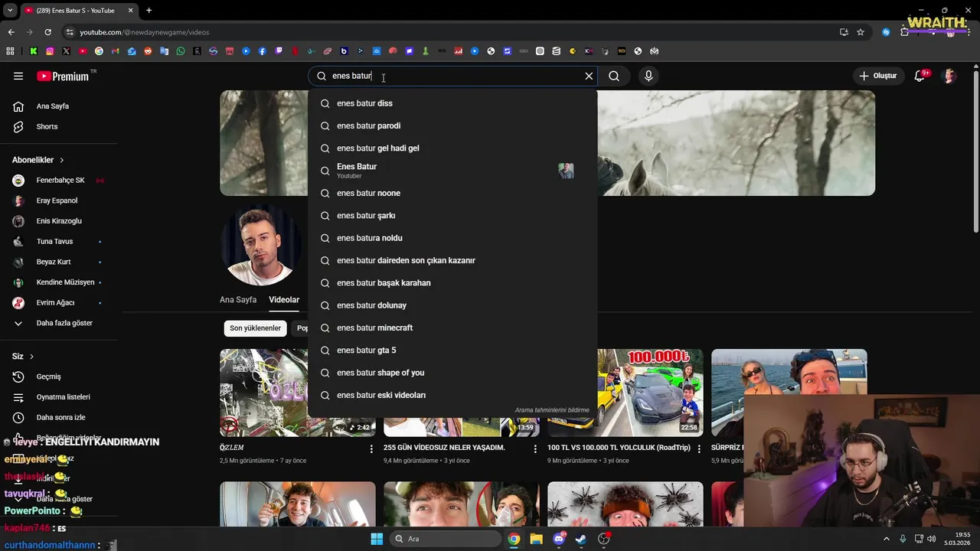Open the Twitch bookmark icon

point(279,51)
